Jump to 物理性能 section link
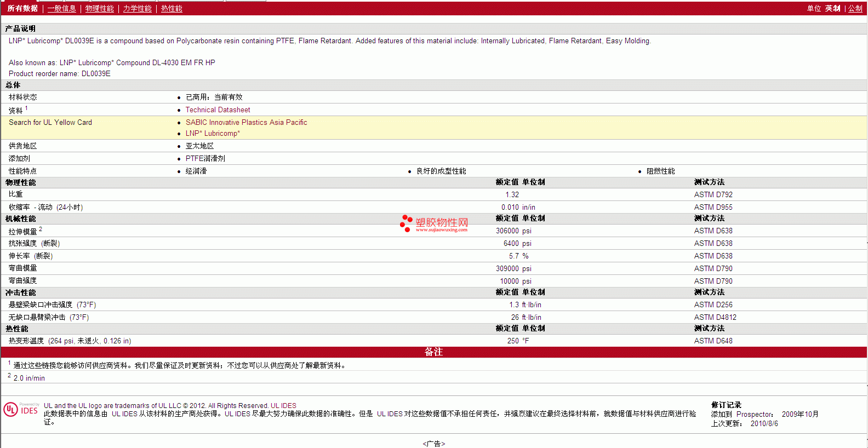 [x=99, y=8]
